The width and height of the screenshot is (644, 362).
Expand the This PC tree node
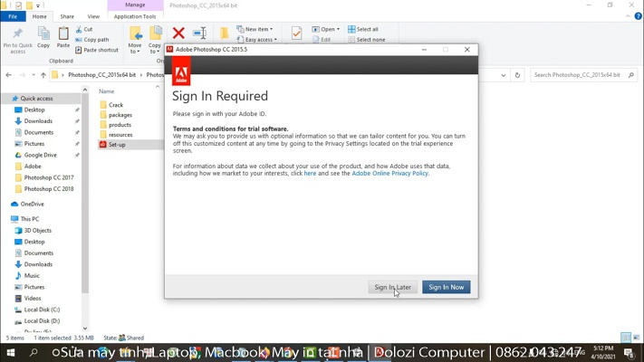pyautogui.click(x=5, y=219)
